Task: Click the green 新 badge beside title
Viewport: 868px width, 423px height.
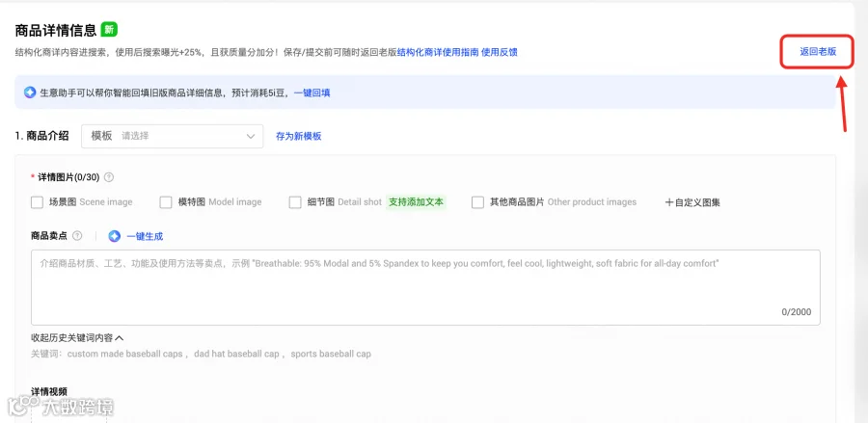Action: click(x=110, y=30)
